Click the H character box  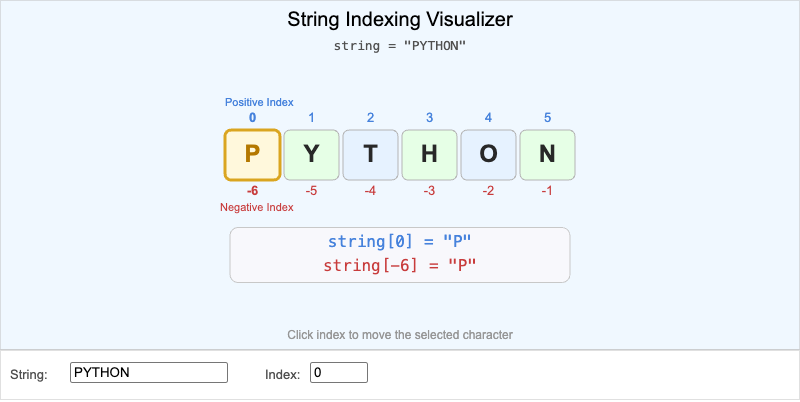tap(429, 155)
